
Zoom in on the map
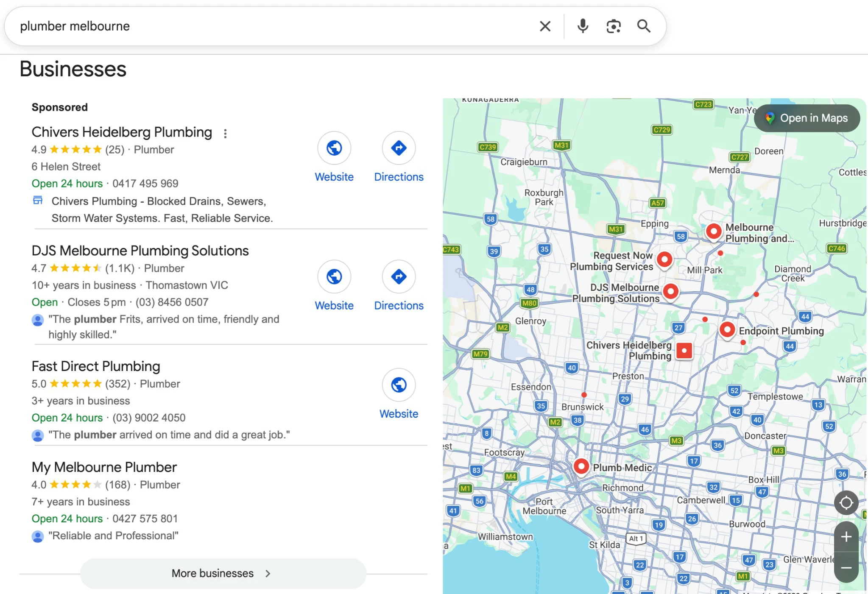pos(846,537)
